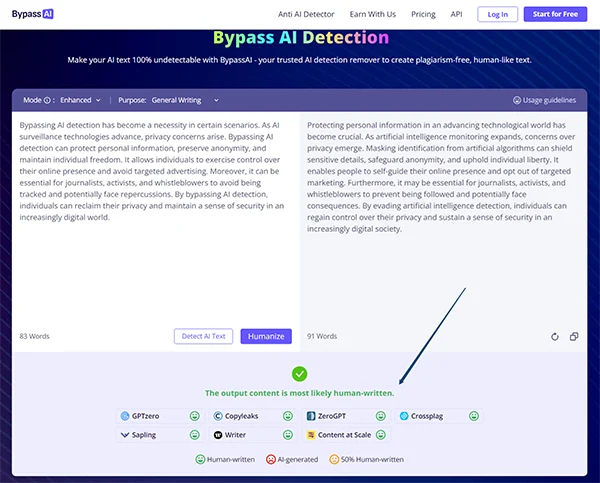Click the regenerate output icon
The width and height of the screenshot is (600, 483).
[x=555, y=337]
